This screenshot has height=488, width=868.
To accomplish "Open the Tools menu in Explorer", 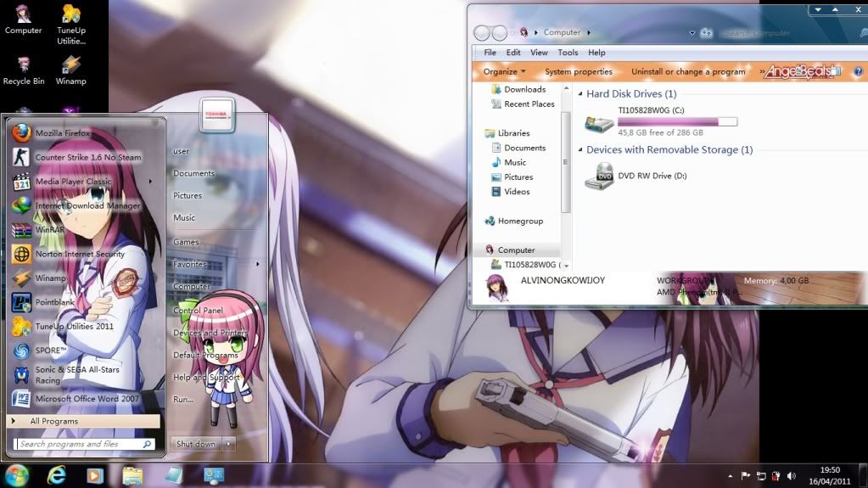I will coord(568,53).
